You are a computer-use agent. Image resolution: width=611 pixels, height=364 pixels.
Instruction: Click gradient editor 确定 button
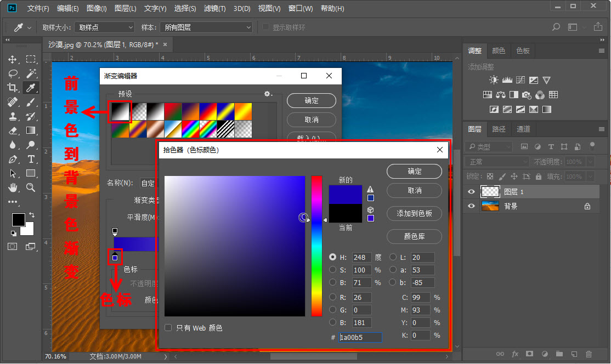(x=312, y=100)
